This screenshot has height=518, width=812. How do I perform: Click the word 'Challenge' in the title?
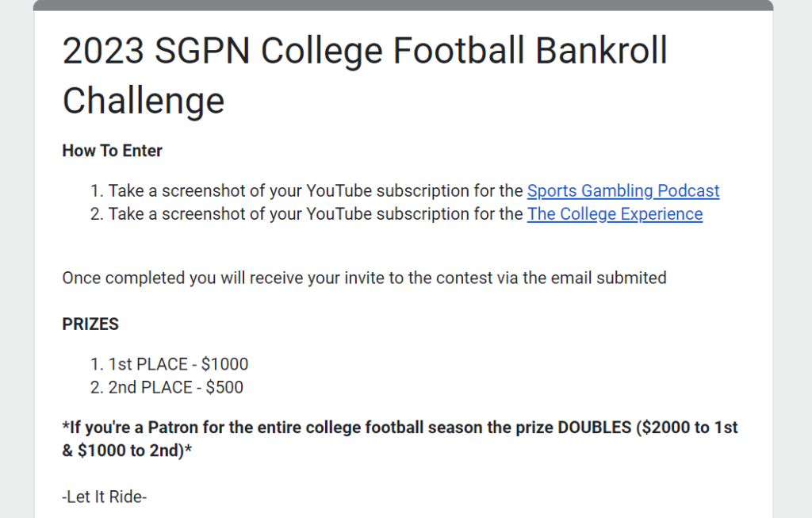point(144,102)
